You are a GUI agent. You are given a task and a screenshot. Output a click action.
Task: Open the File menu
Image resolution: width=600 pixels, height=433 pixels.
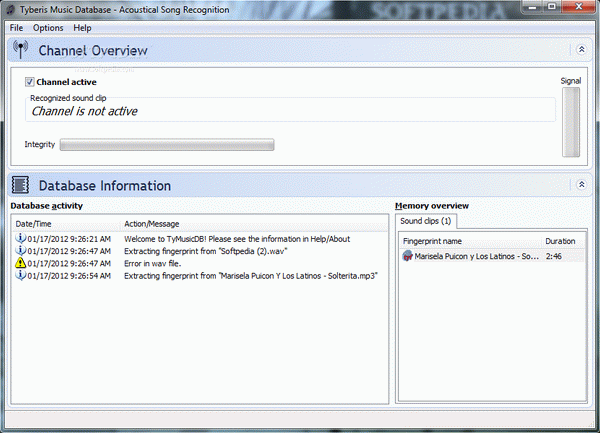[x=16, y=28]
